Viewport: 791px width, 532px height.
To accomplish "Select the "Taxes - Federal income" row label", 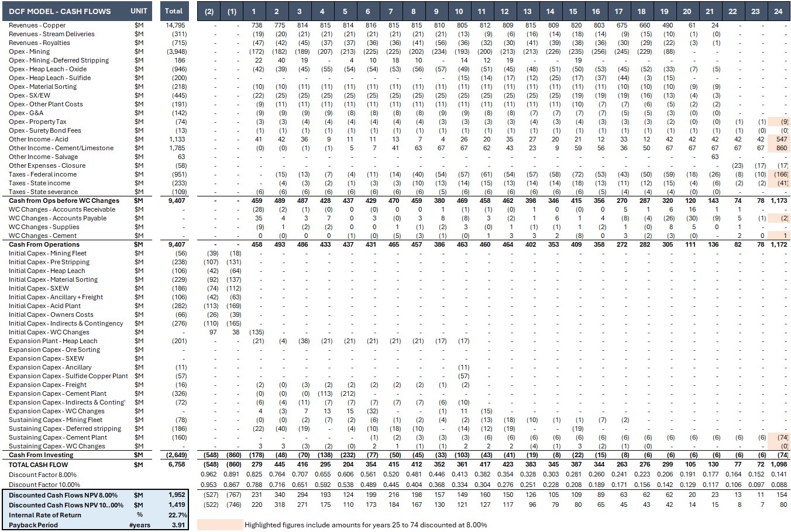I will tap(43, 174).
